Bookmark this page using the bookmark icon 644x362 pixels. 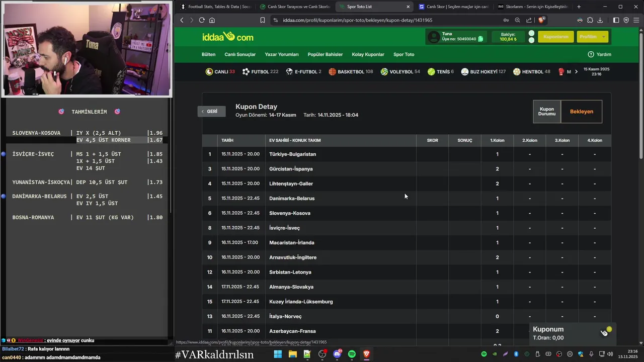pyautogui.click(x=262, y=20)
